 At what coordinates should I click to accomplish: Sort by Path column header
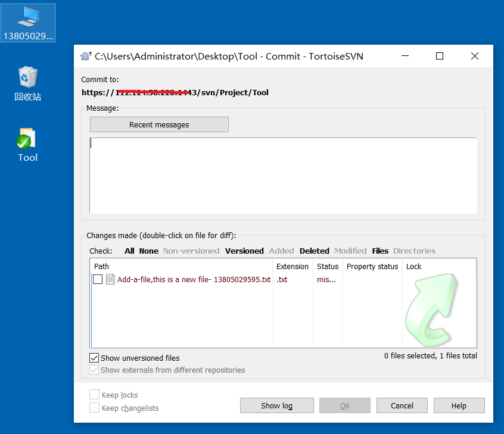pos(182,266)
